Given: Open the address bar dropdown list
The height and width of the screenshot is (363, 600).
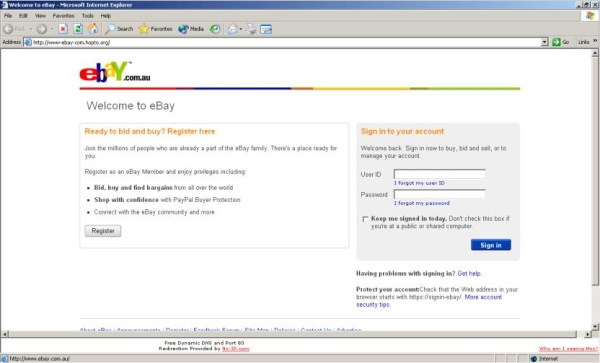Looking at the screenshot, I should click(x=545, y=42).
